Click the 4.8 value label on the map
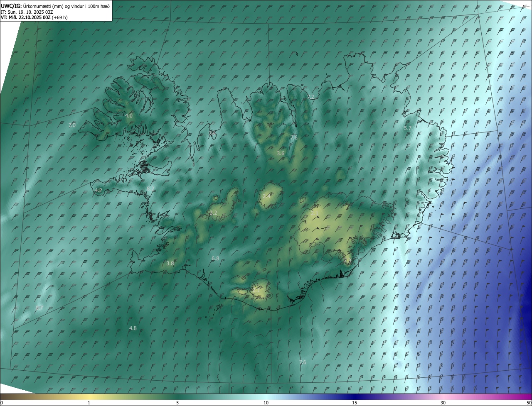This screenshot has width=532, height=406. tap(133, 328)
